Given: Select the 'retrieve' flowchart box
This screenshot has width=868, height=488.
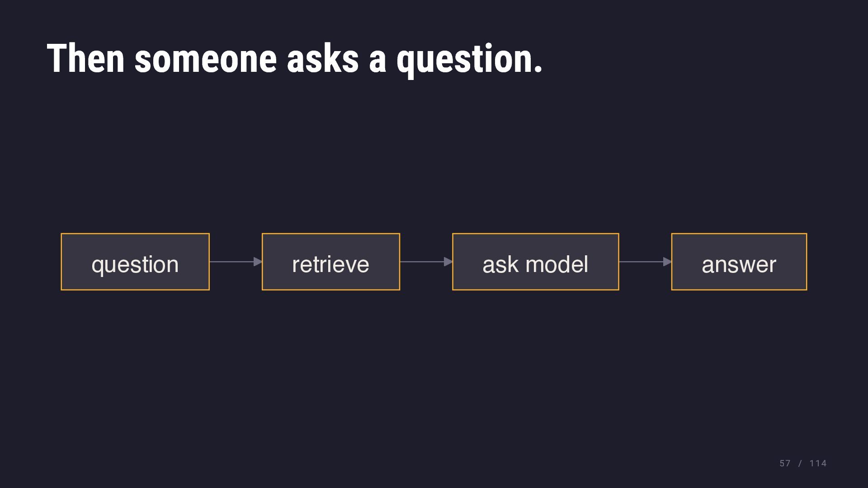Looking at the screenshot, I should (x=331, y=262).
